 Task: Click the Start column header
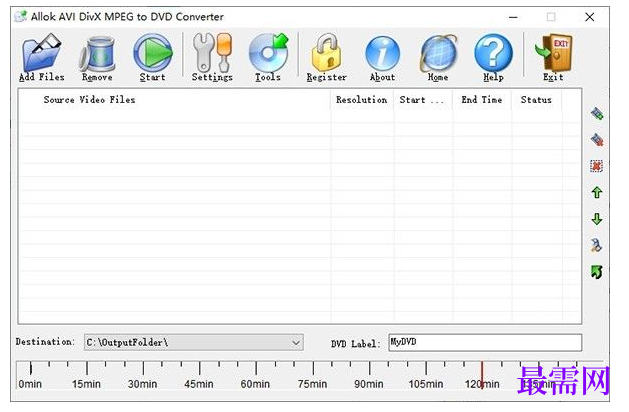click(x=422, y=100)
